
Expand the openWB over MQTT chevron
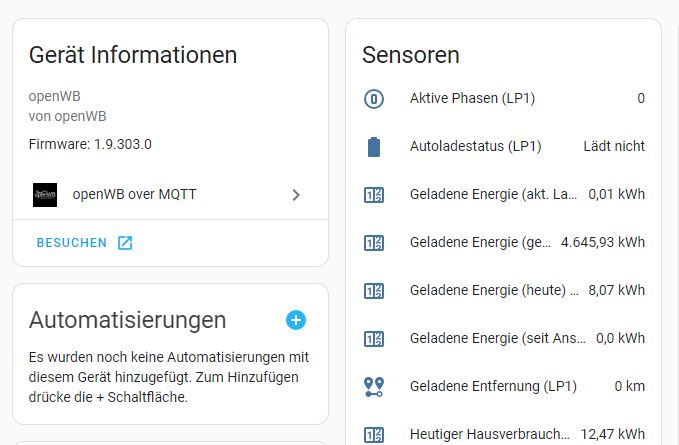[x=296, y=195]
